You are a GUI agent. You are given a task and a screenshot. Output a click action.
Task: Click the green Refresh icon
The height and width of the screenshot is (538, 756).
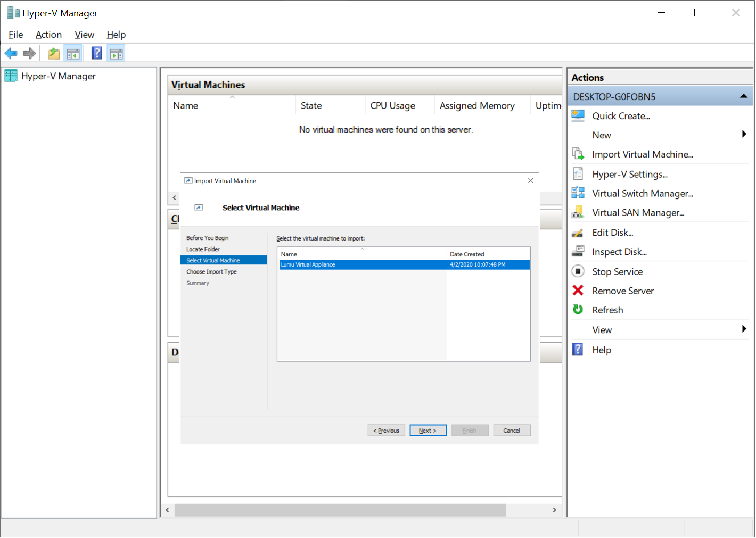[x=578, y=310]
